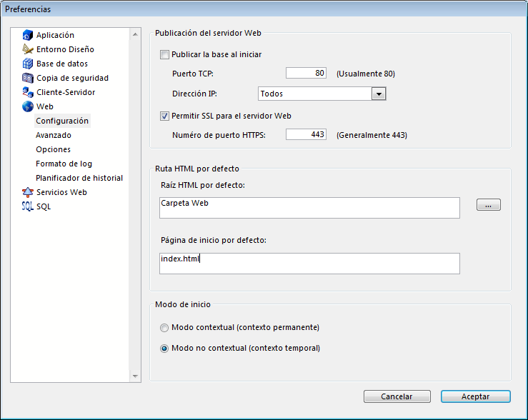
Task: Click the Cliente-Servidor icon
Action: tap(28, 92)
